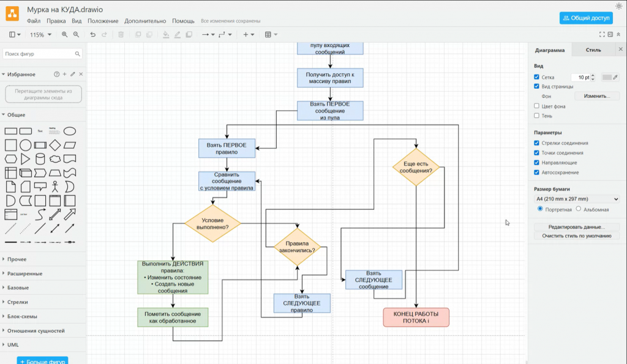This screenshot has height=364, width=627.
Task: Toggle the Сетка grid checkbox
Action: (x=536, y=77)
